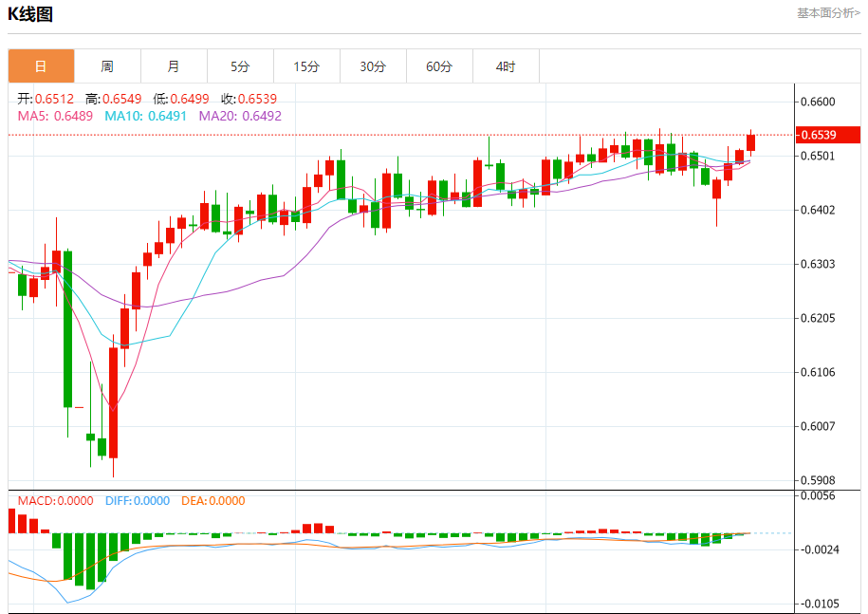
Task: Open the 4时 interval tab
Action: coord(506,66)
